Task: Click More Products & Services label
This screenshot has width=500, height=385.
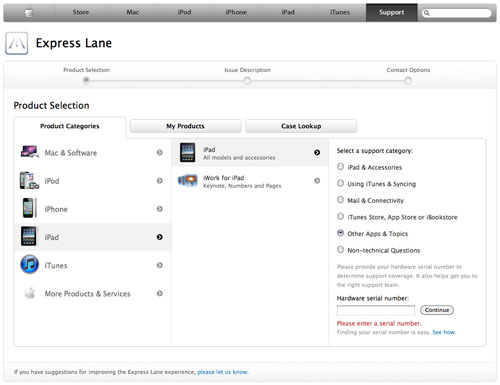Action: click(87, 294)
